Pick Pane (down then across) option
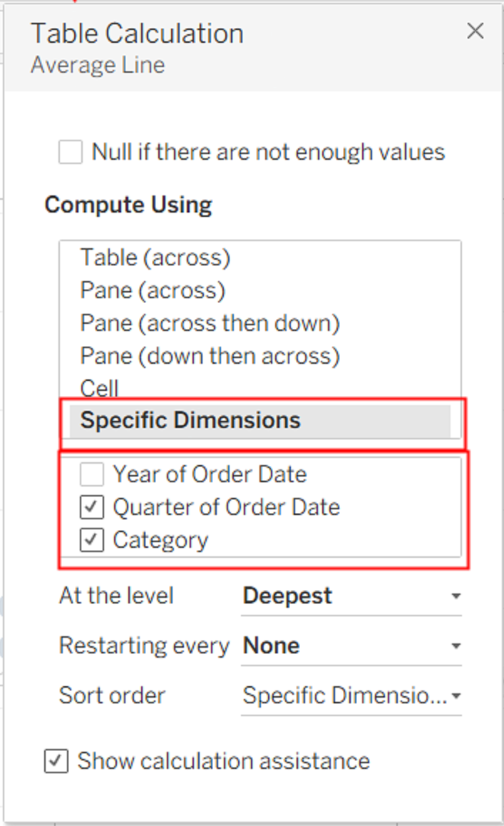 tap(210, 355)
